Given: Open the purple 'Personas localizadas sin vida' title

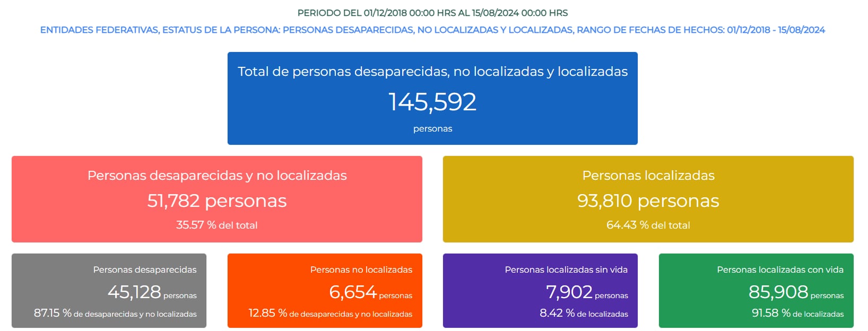Looking at the screenshot, I should pos(566,270).
